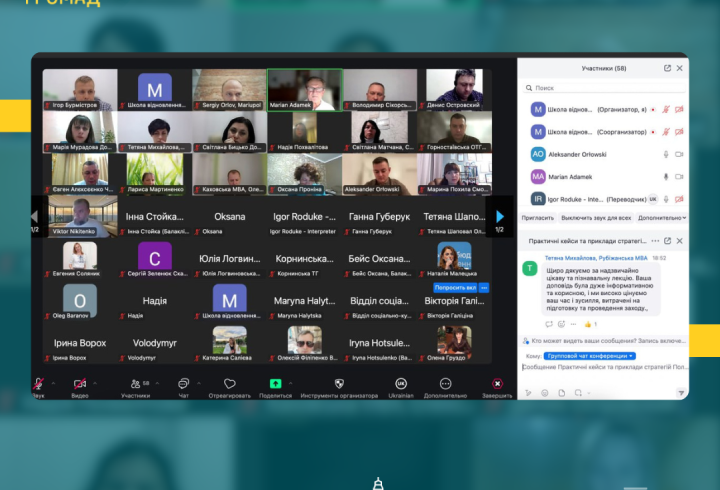Image resolution: width=720 pixels, height=490 pixels.
Task: Select Igor Roduke in participants list
Action: (x=604, y=199)
